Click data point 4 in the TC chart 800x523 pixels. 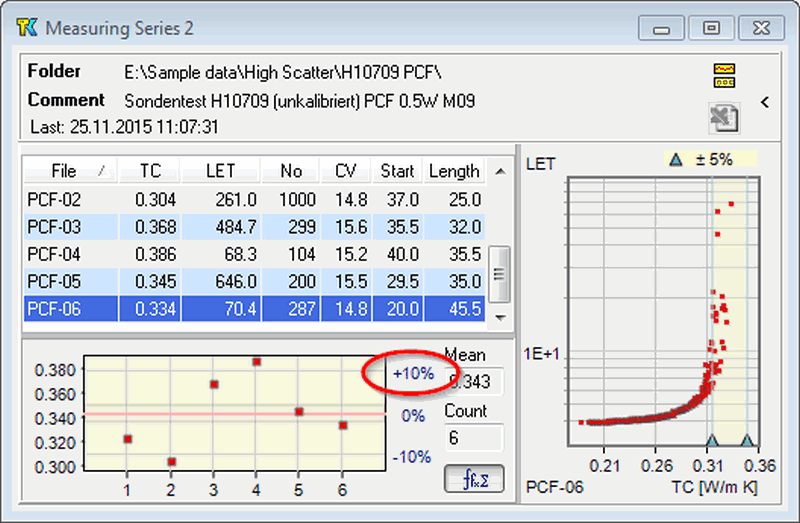(x=257, y=361)
